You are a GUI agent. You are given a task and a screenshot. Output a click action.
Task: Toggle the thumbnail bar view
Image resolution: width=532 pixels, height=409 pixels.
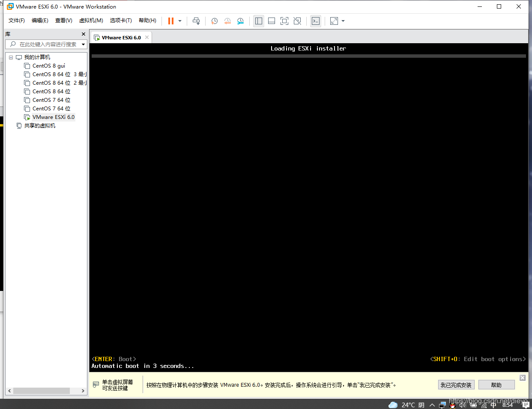[x=272, y=21]
